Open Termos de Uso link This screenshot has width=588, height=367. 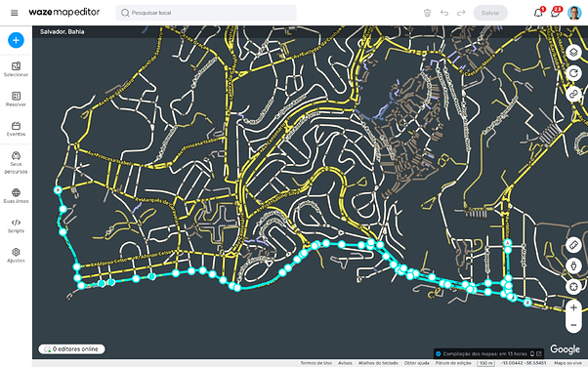tap(316, 363)
